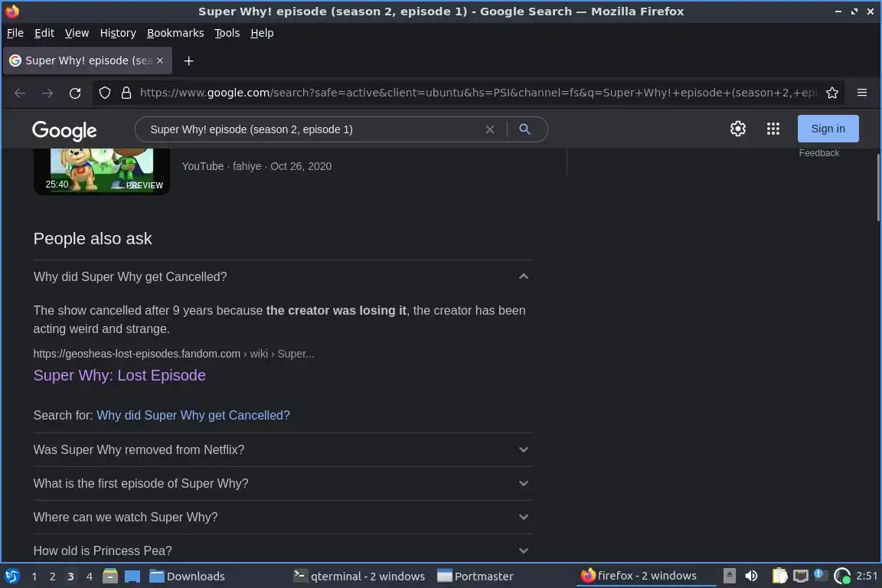Follow the Search for Why did Super Why get Cancelled link

tap(193, 415)
